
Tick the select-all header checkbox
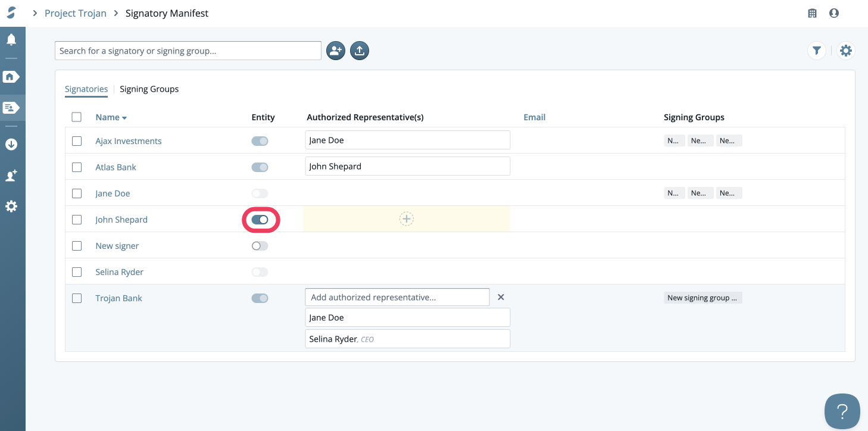(77, 117)
